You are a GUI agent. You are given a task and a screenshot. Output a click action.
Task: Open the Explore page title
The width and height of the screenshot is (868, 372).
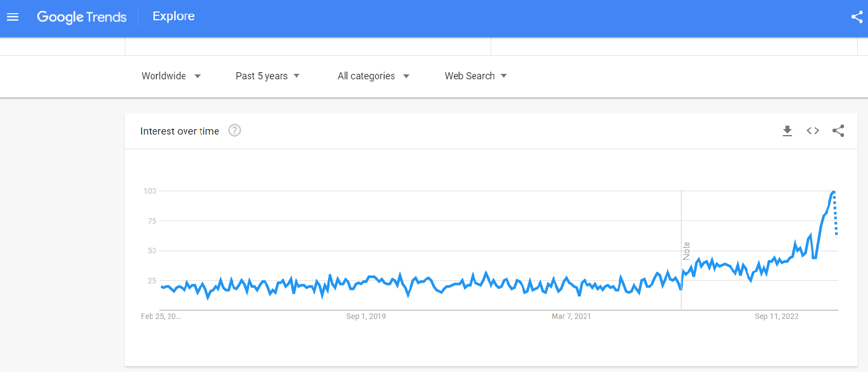coord(174,16)
